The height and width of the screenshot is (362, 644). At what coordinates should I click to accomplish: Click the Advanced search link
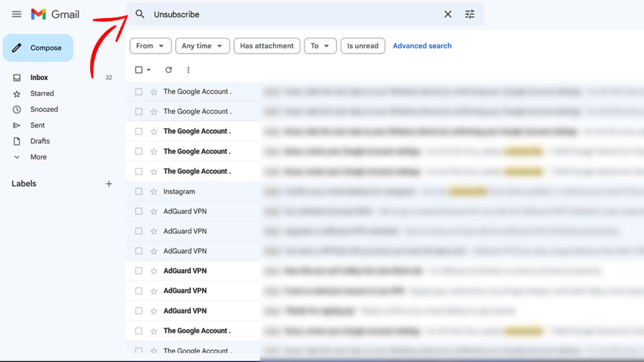tap(422, 46)
